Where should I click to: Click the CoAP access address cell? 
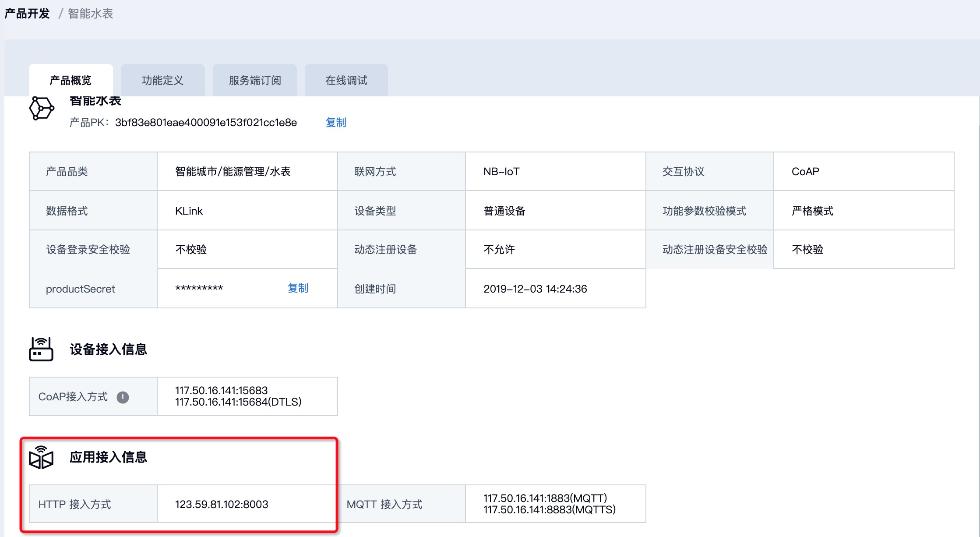[x=238, y=396]
